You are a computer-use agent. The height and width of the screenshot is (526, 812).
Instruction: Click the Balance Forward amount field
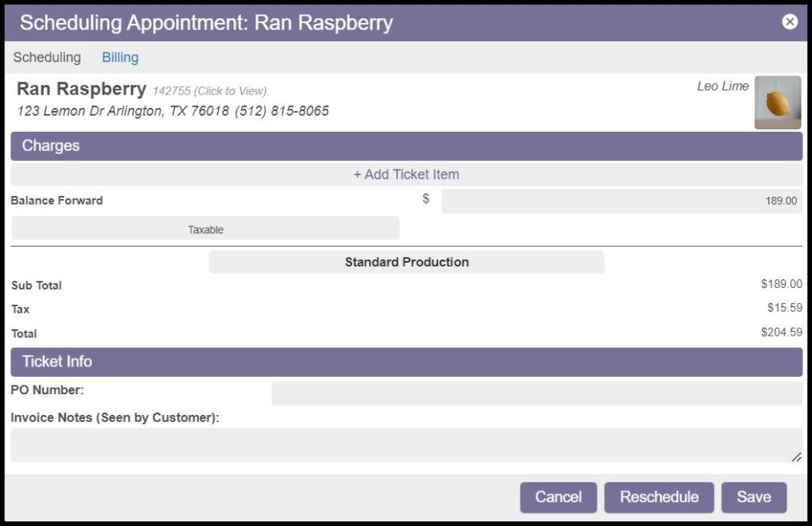[621, 201]
